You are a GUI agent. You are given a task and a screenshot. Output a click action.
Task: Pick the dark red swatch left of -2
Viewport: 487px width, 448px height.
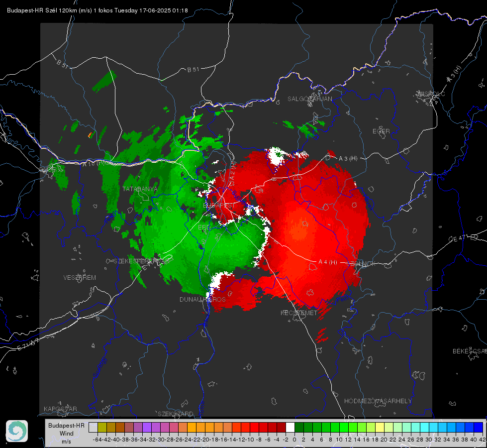pos(281,427)
